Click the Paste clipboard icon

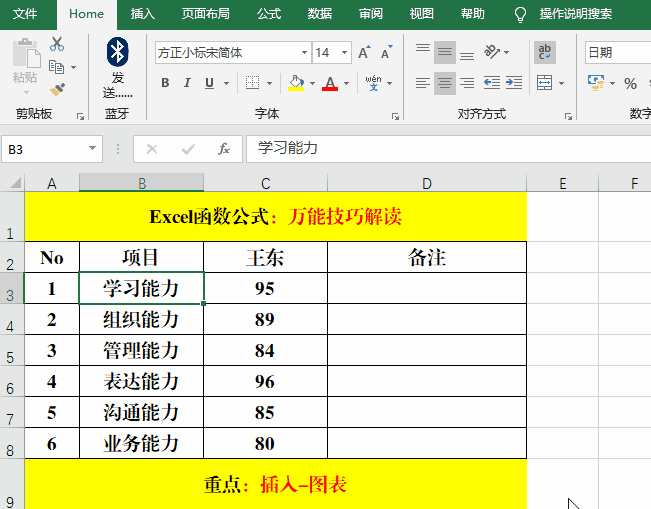tap(26, 53)
